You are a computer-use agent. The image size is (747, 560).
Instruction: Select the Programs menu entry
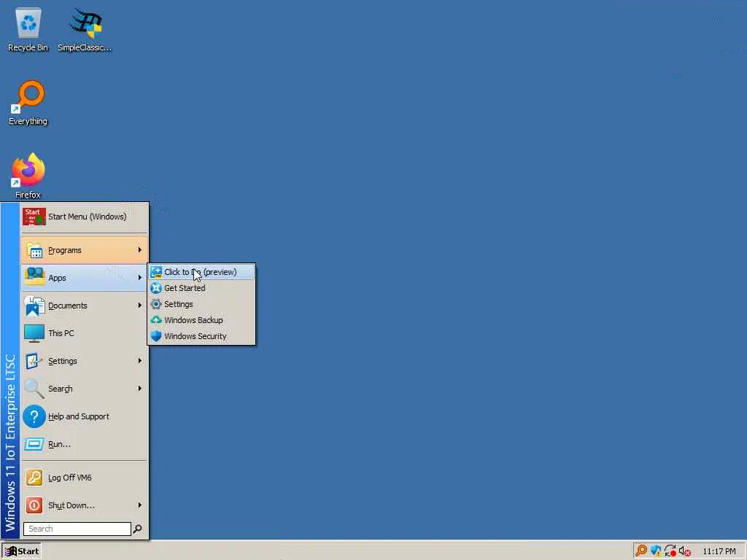point(85,250)
